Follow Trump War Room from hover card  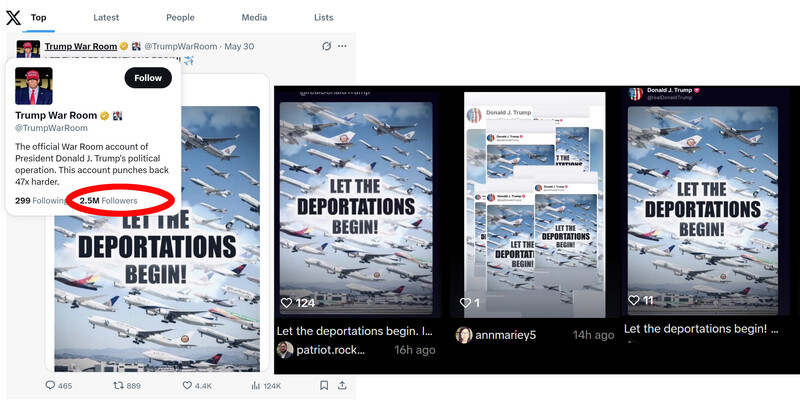(148, 78)
